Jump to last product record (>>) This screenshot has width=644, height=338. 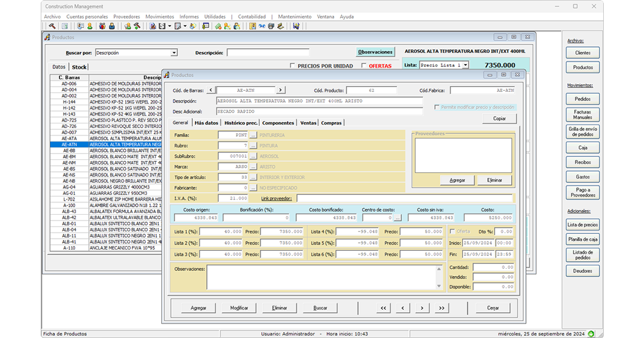click(x=441, y=308)
